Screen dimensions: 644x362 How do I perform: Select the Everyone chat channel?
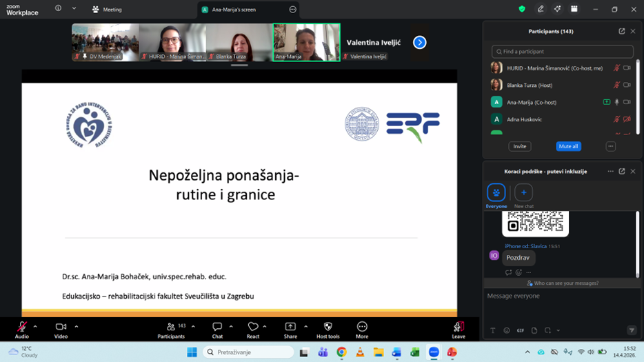tap(496, 193)
